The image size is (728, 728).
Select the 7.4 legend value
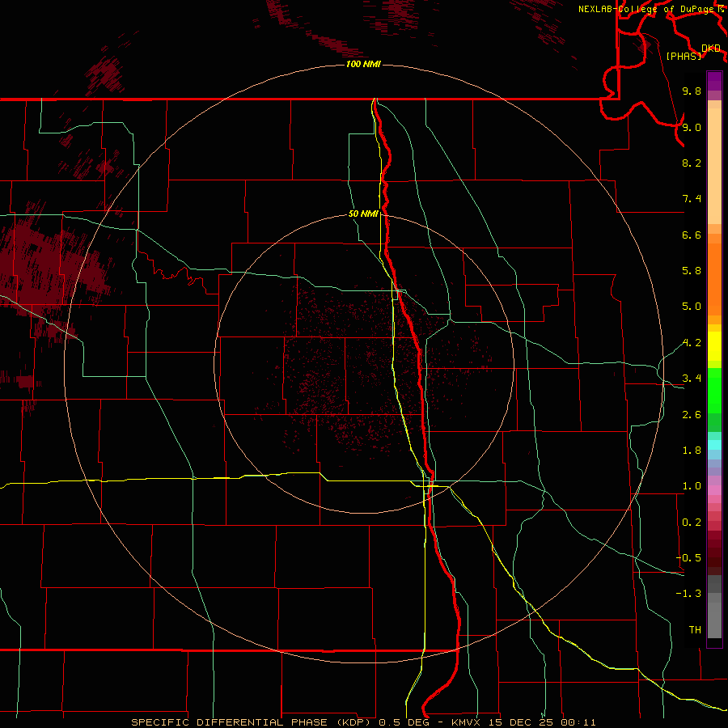click(x=692, y=199)
